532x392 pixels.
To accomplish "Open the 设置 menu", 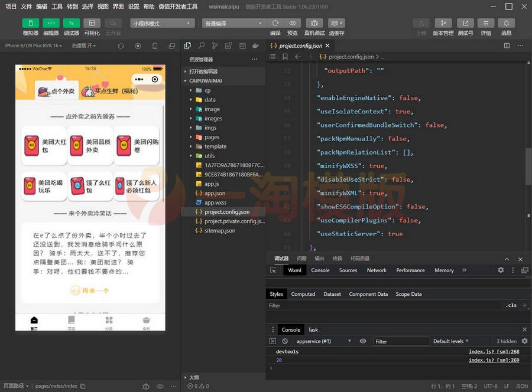I will (x=134, y=6).
